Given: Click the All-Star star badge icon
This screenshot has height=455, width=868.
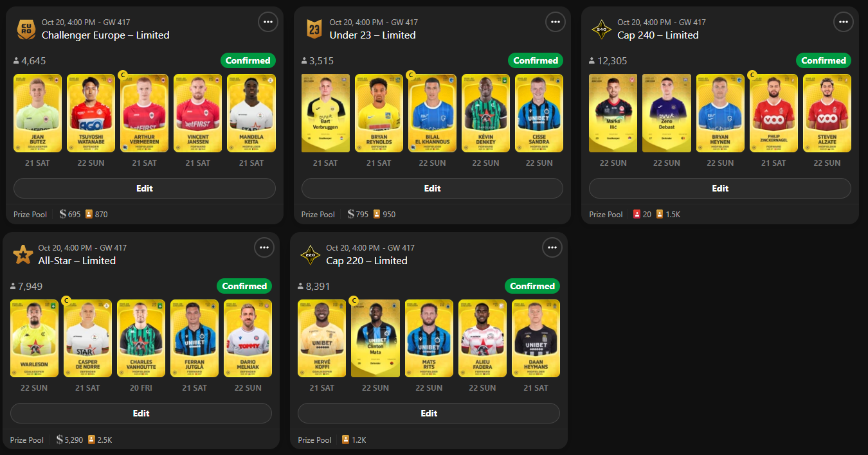Looking at the screenshot, I should coord(23,254).
